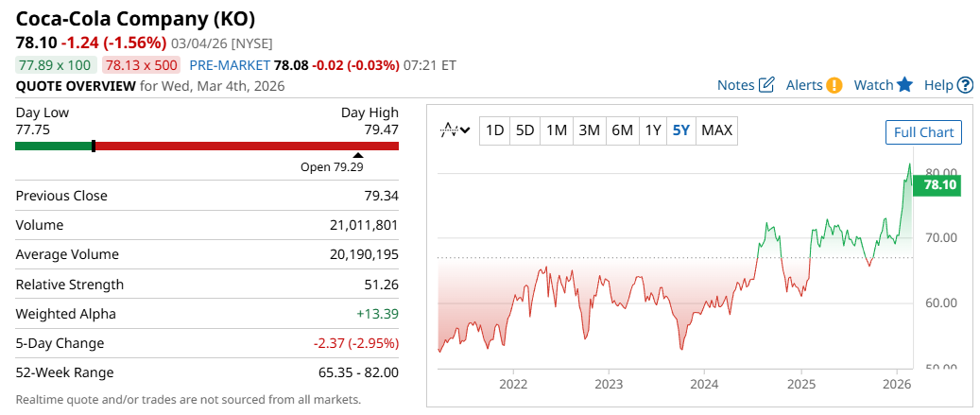Click the Notes edit pencil icon
The height and width of the screenshot is (415, 980).
click(766, 85)
